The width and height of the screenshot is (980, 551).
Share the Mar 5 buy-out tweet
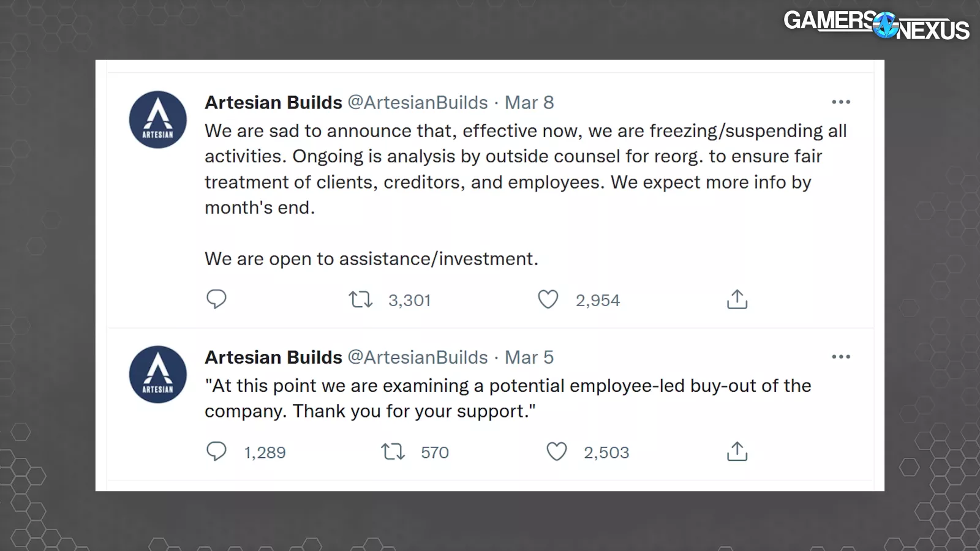pyautogui.click(x=737, y=452)
